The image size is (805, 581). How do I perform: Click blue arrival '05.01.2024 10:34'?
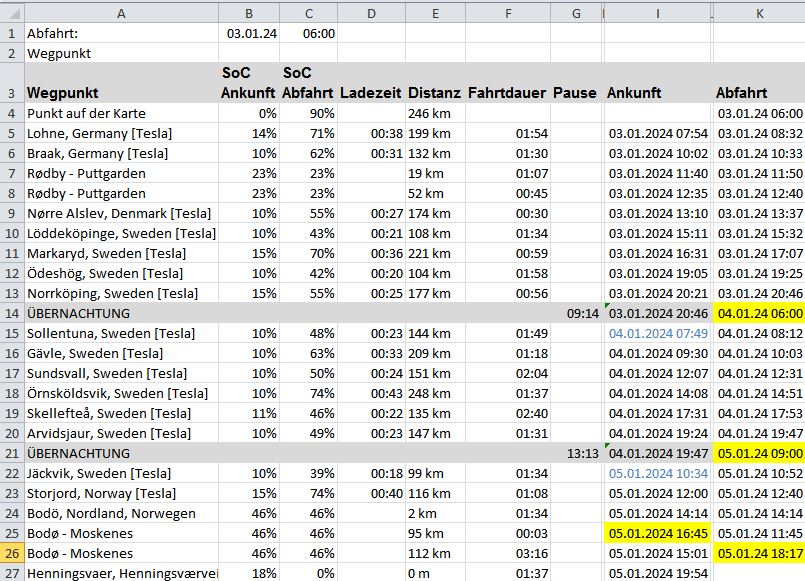point(658,473)
